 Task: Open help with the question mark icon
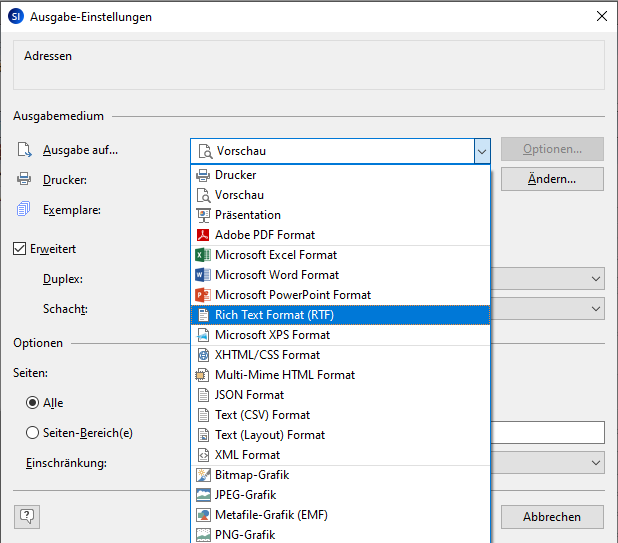point(26,516)
